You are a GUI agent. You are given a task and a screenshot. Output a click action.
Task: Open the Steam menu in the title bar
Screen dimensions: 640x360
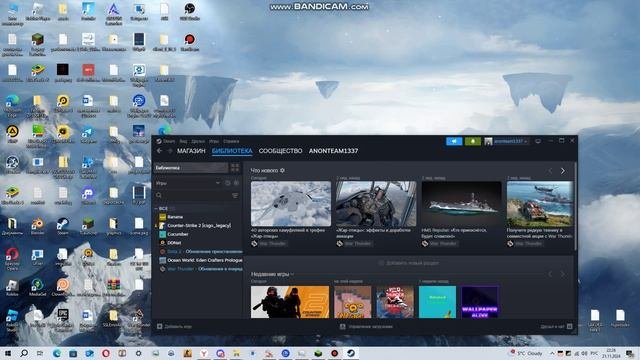click(169, 141)
